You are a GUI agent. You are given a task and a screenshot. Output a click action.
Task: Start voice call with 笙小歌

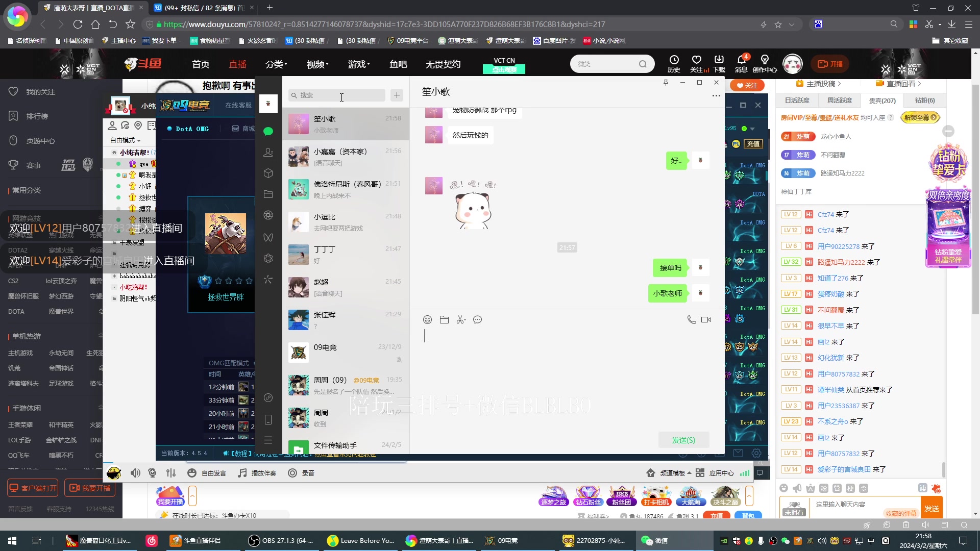click(692, 320)
